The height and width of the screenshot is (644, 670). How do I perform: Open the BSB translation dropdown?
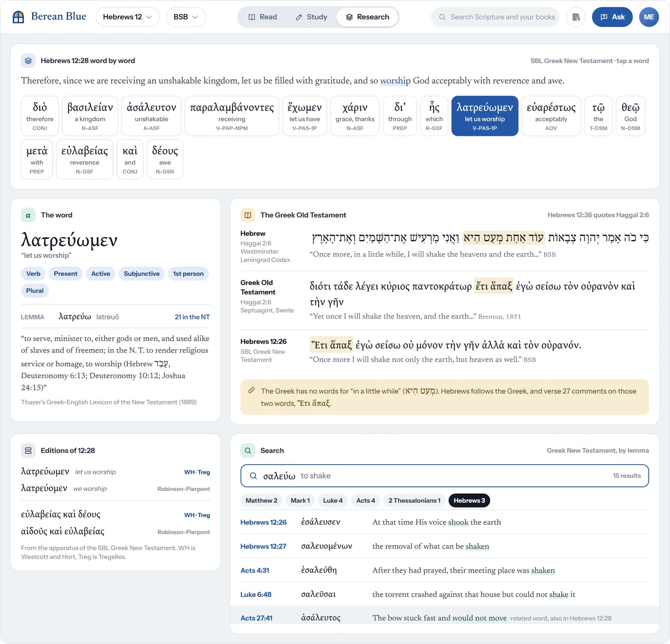[186, 17]
